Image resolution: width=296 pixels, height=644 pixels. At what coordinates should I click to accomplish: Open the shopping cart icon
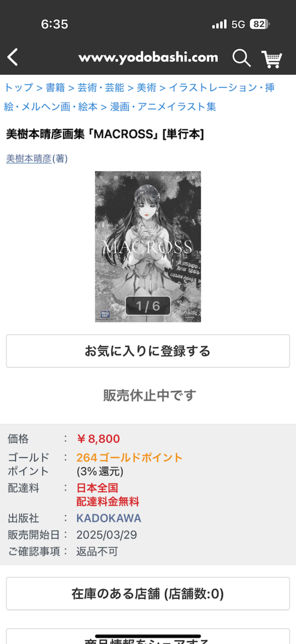272,58
